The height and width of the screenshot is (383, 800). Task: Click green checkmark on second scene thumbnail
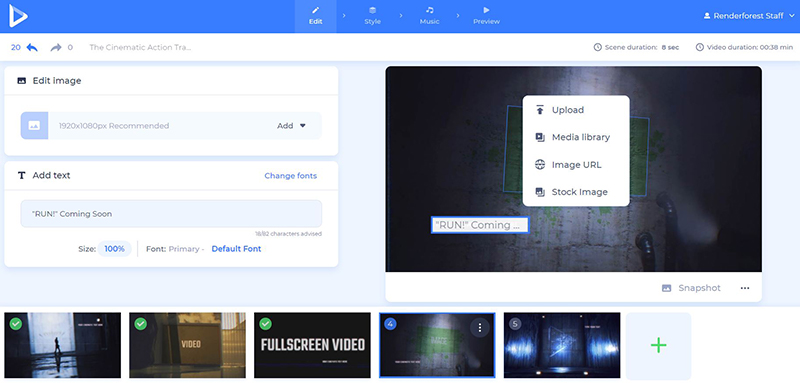tap(140, 324)
